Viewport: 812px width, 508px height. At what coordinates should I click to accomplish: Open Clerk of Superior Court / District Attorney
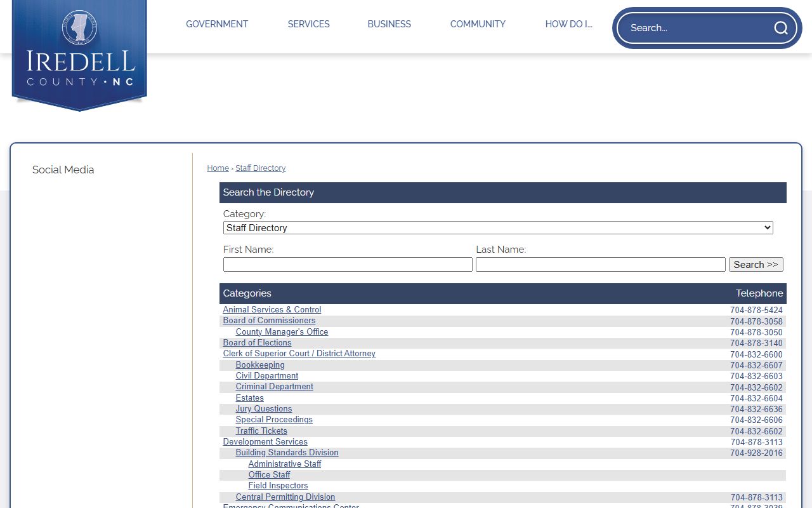(x=299, y=354)
